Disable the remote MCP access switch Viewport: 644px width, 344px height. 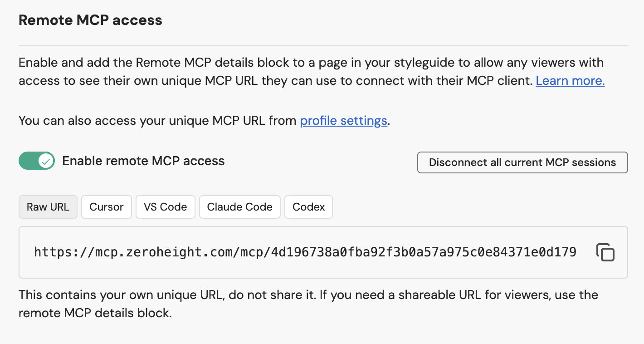point(36,161)
